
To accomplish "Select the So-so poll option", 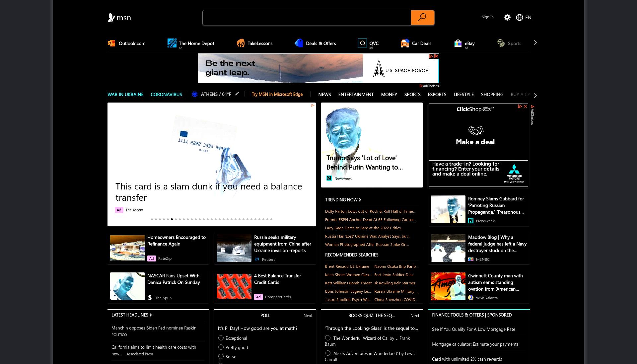I will point(221,357).
